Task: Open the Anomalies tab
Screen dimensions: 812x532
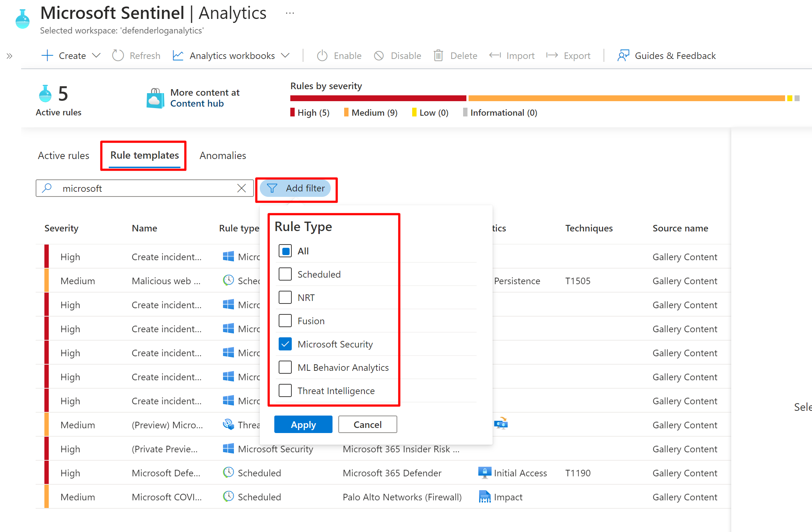Action: pyautogui.click(x=223, y=155)
